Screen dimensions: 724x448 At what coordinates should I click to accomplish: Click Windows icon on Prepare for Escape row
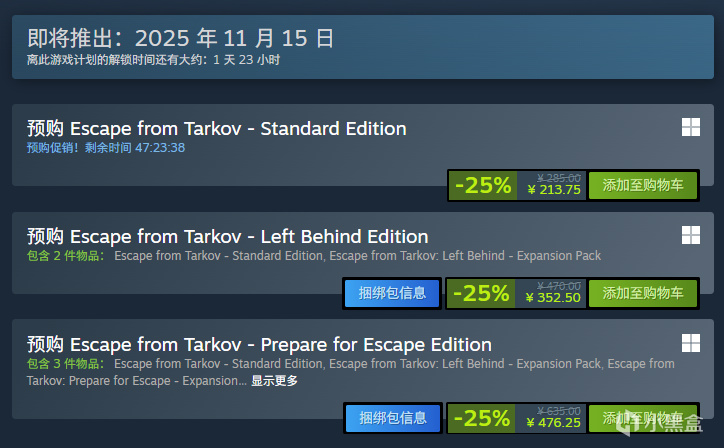(x=690, y=342)
